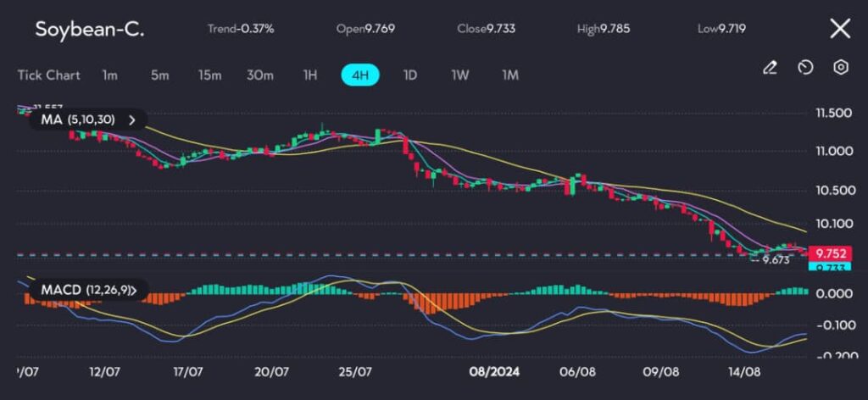Open chart settings hexagon icon
This screenshot has height=400, width=868.
tap(841, 68)
